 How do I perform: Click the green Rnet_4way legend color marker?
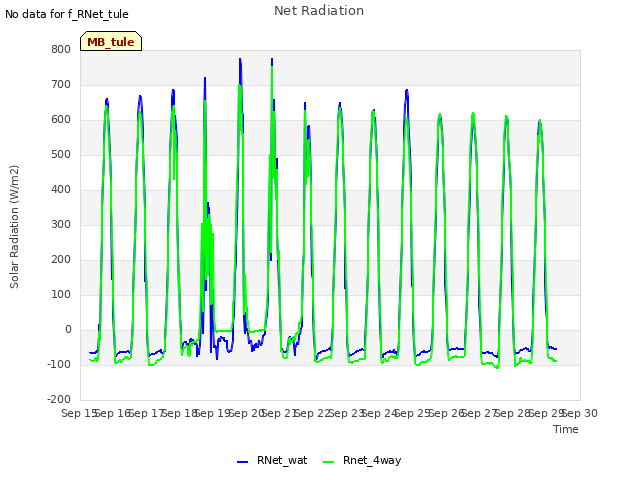point(328,462)
